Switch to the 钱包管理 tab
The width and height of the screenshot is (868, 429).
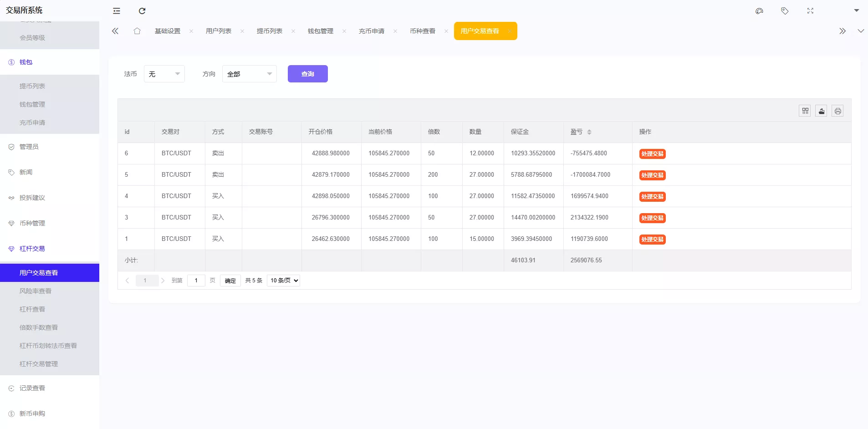pyautogui.click(x=320, y=31)
